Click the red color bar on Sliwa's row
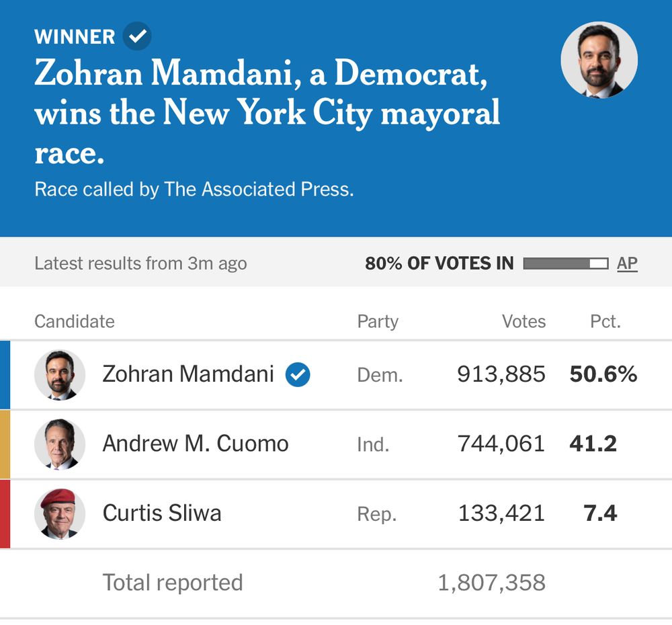The image size is (672, 625). 5,514
